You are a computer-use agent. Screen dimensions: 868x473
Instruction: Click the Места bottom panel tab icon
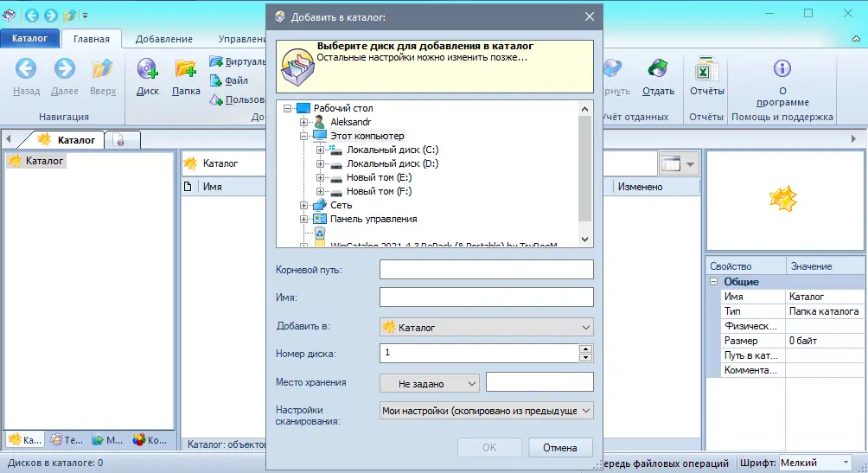pos(98,440)
